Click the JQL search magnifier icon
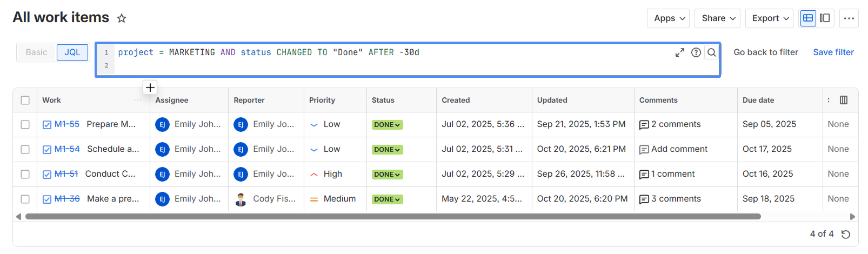Viewport: 868px width, 254px height. click(x=712, y=52)
